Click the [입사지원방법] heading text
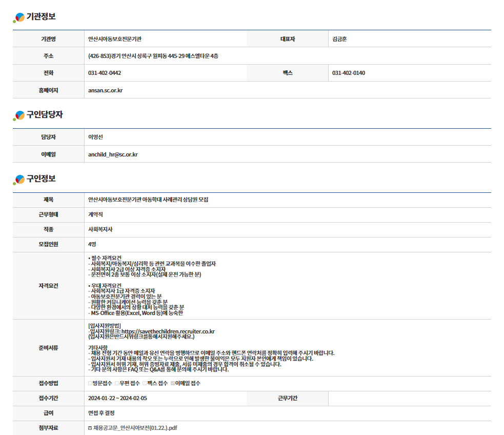The image size is (504, 435). [x=105, y=326]
